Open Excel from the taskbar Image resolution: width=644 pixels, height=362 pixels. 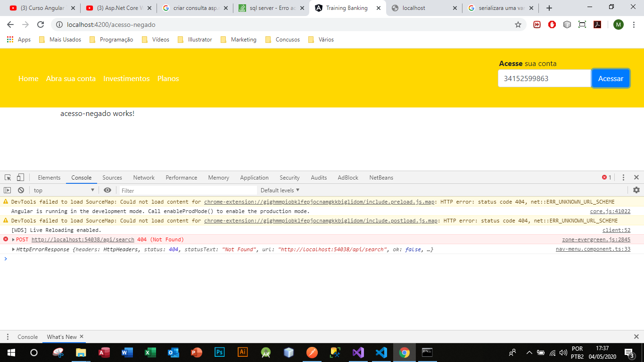click(x=150, y=353)
